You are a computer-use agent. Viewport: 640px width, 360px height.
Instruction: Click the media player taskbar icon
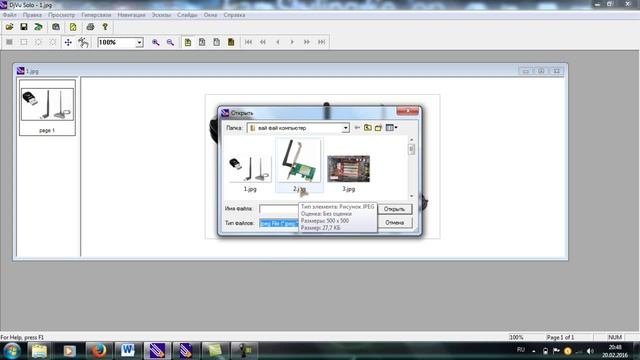(69, 351)
